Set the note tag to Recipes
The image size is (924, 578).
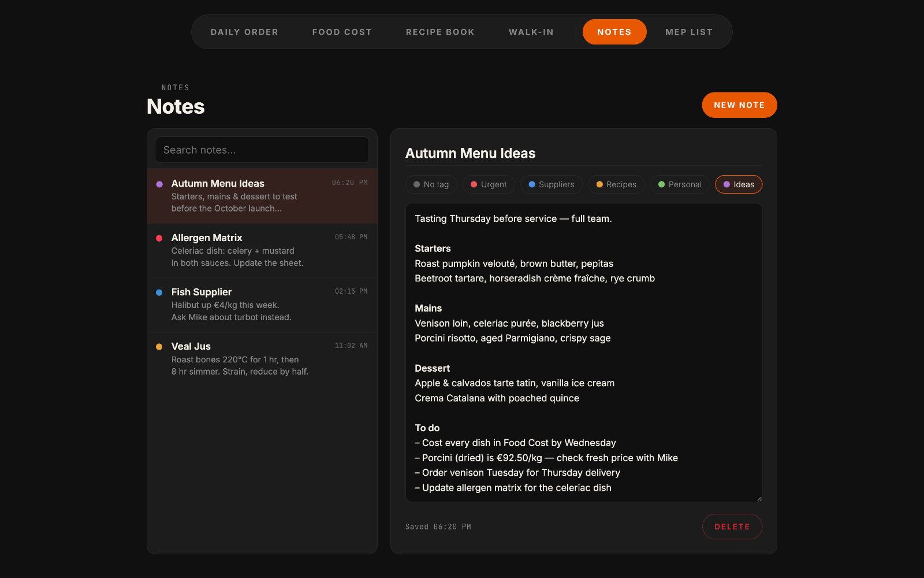(616, 184)
